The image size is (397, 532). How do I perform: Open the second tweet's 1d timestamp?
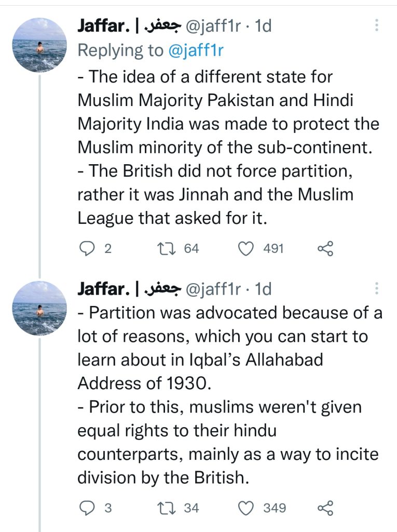[263, 289]
